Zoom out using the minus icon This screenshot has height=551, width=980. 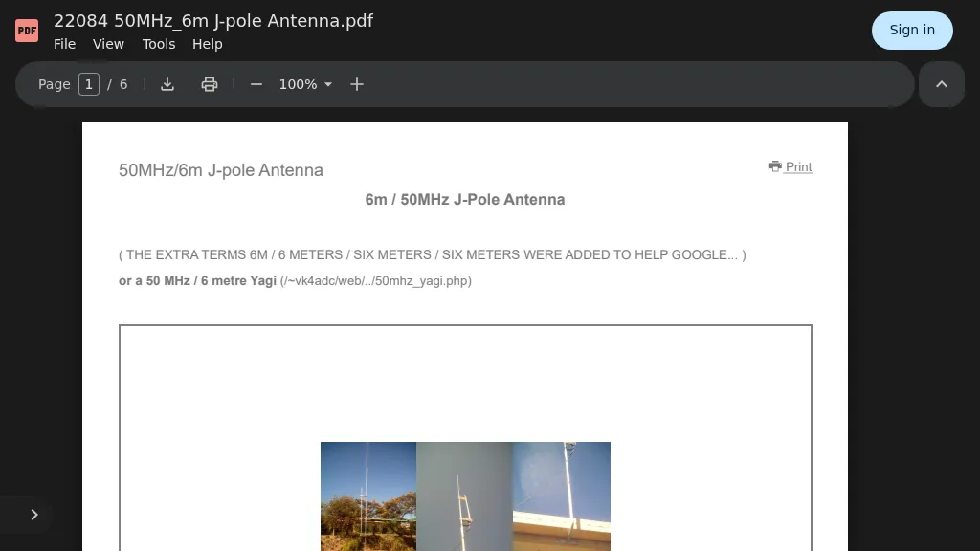click(256, 84)
